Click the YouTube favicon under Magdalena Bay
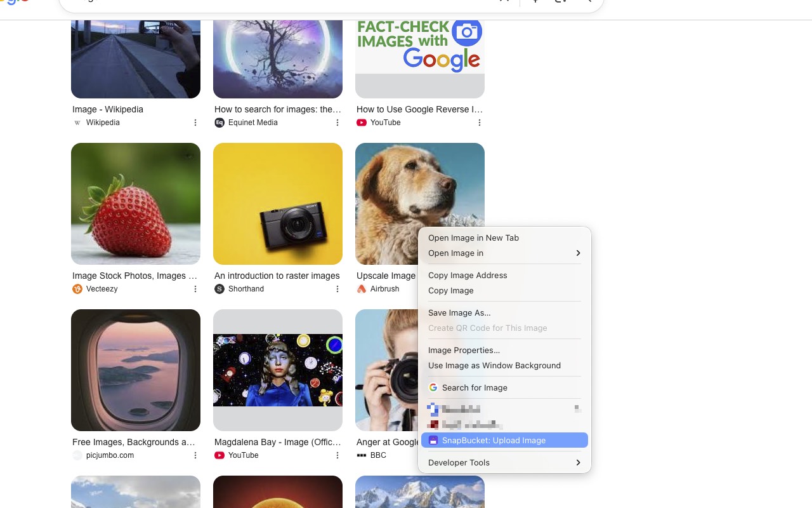 (x=219, y=455)
